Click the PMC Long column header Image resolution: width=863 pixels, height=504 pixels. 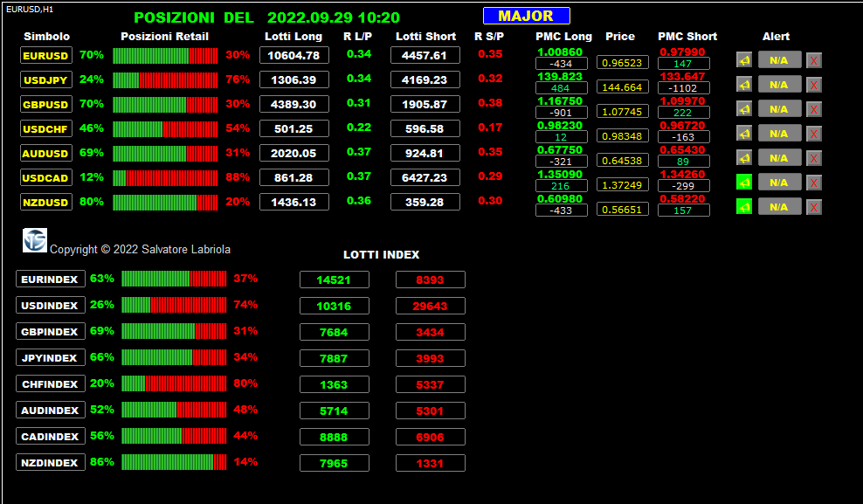click(563, 37)
